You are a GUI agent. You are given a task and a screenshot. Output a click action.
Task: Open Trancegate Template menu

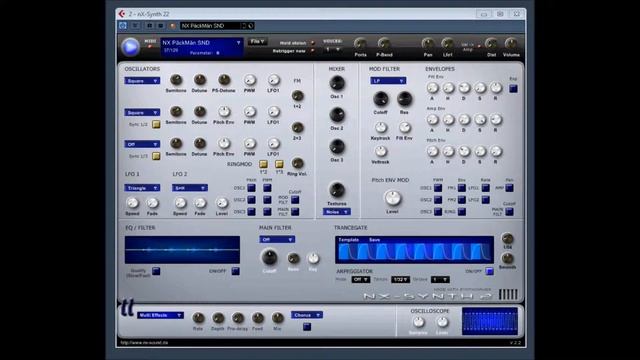[x=349, y=240]
